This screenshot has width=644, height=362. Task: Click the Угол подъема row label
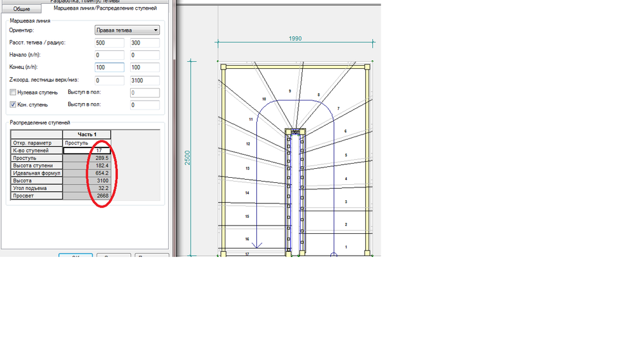pos(37,188)
